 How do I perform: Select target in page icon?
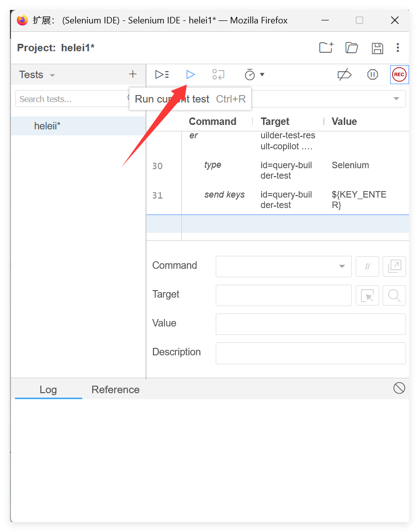tap(367, 295)
